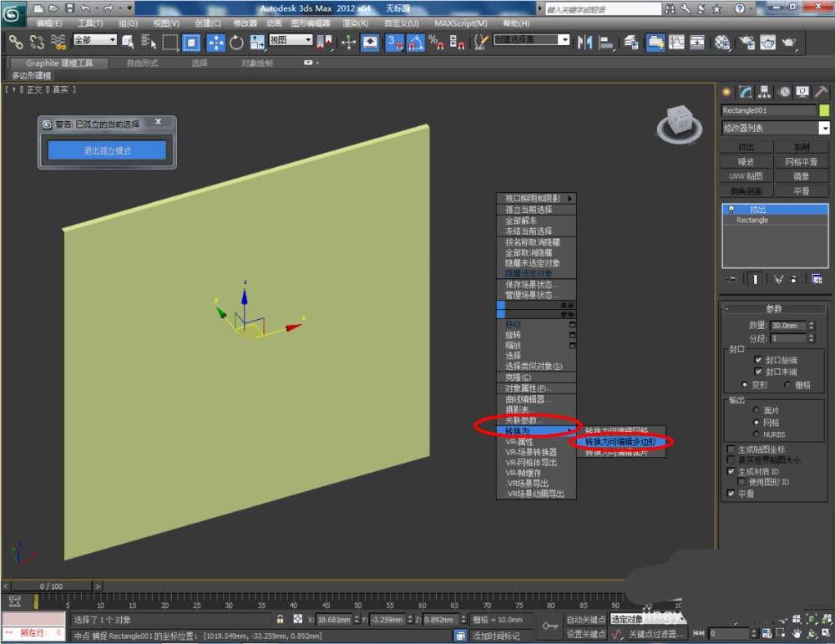The height and width of the screenshot is (644, 835).
Task: Toggle the 生成材质 ID checkbox
Action: click(x=731, y=471)
